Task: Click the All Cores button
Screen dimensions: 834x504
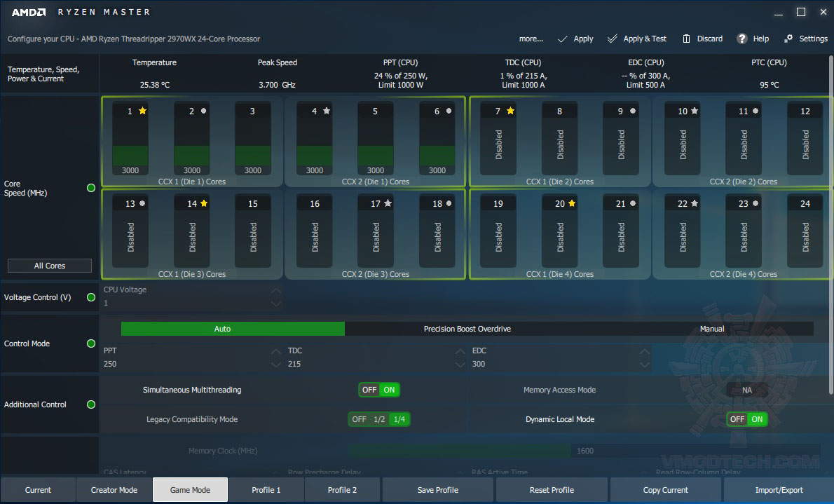Action: coord(50,266)
